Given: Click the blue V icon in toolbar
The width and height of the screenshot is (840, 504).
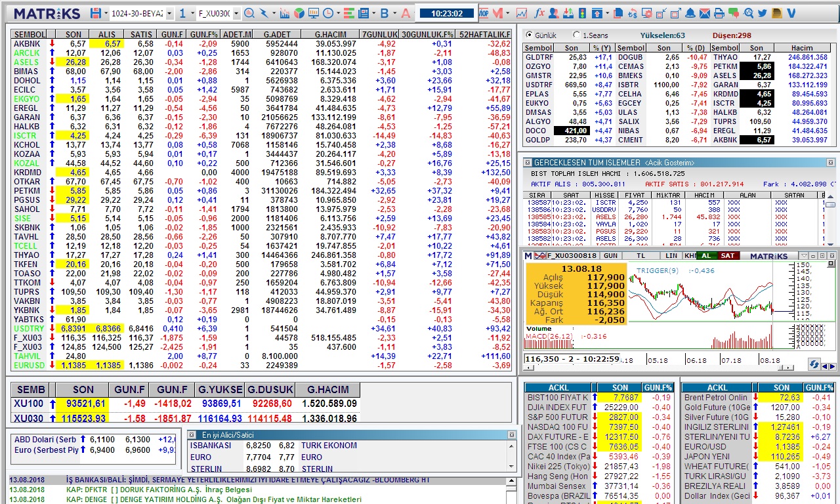Looking at the screenshot, I should point(791,13).
